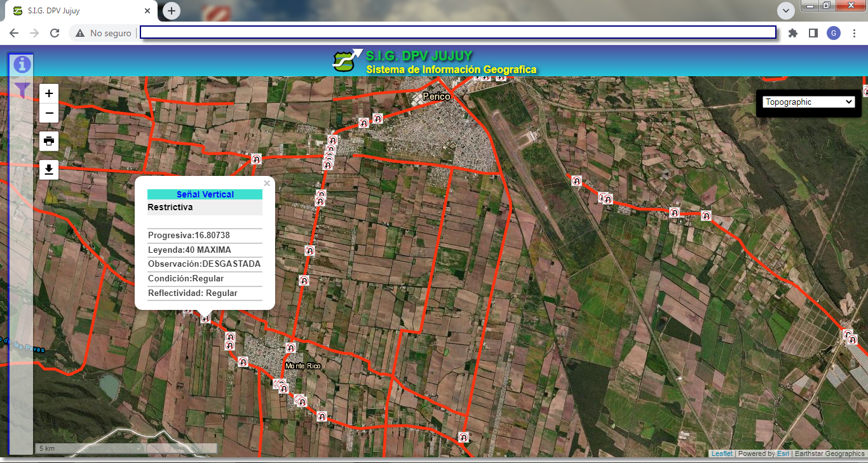Open the Esri attribution link
The image size is (868, 463).
point(782,453)
